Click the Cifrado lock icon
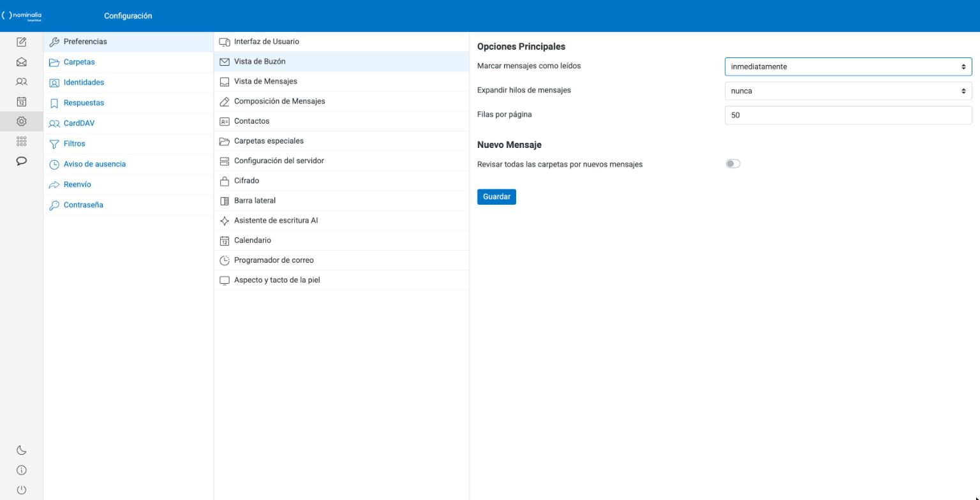 224,181
